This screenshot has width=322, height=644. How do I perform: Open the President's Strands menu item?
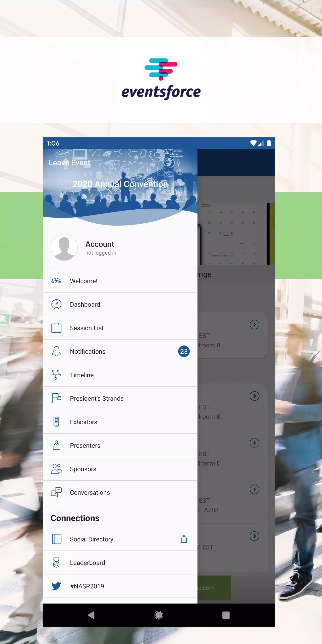click(97, 398)
